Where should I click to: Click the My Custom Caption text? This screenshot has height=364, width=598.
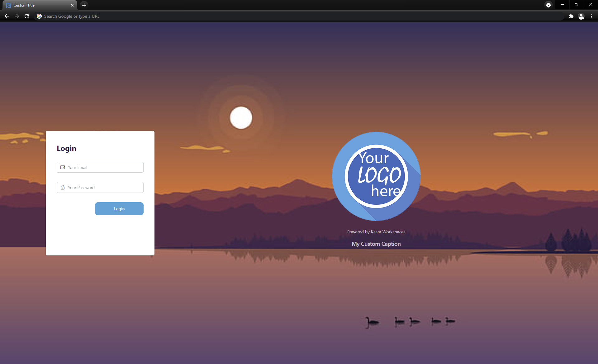tap(376, 244)
